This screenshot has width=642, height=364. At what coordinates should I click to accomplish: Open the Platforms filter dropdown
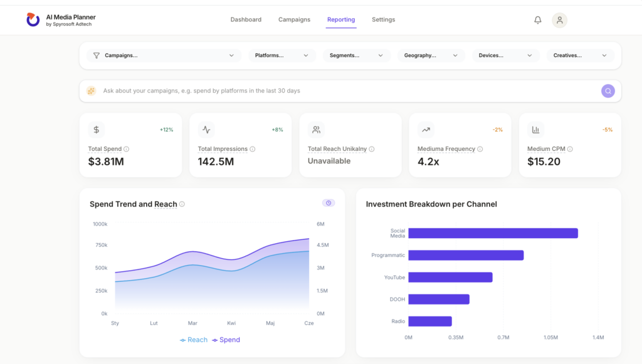(282, 56)
